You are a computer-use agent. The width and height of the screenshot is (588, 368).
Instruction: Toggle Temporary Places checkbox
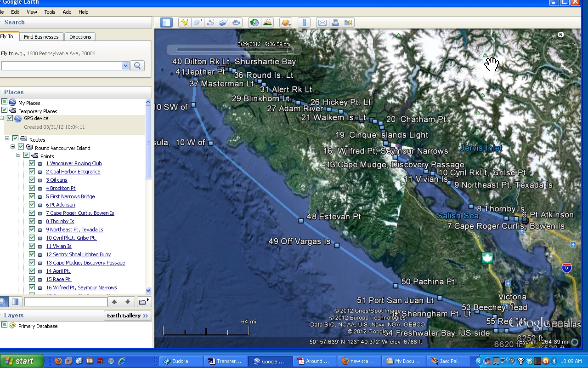[x=4, y=110]
